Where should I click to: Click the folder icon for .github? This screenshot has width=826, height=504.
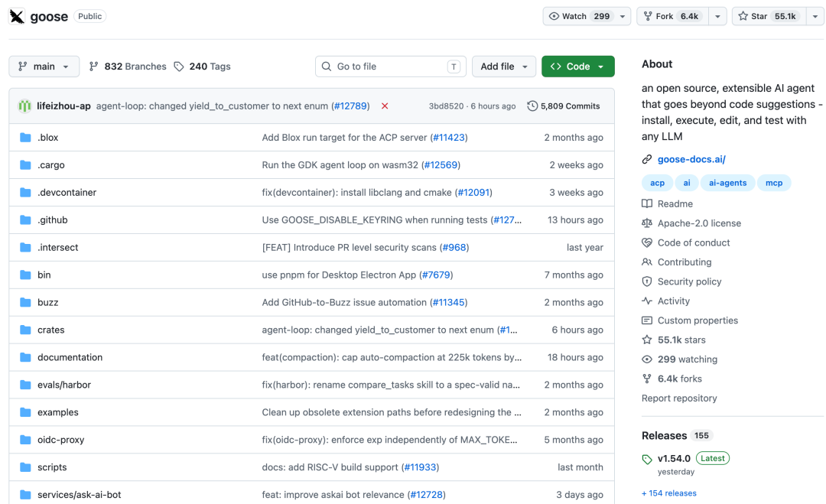[25, 219]
